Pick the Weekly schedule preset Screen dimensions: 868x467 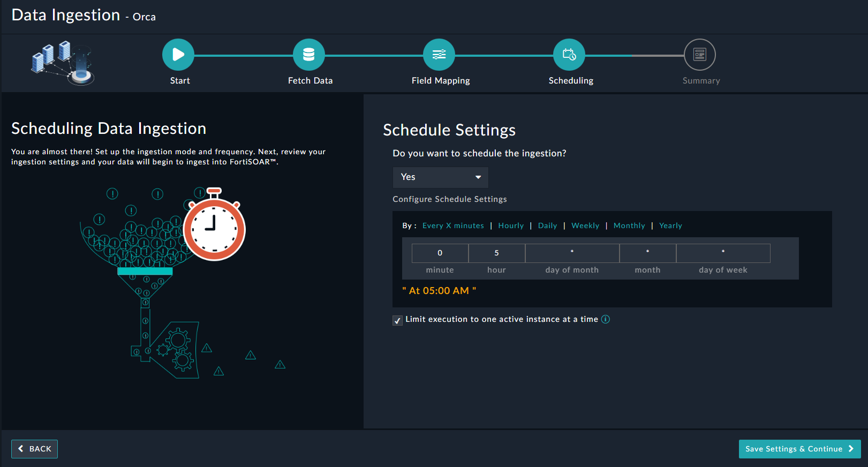point(585,225)
